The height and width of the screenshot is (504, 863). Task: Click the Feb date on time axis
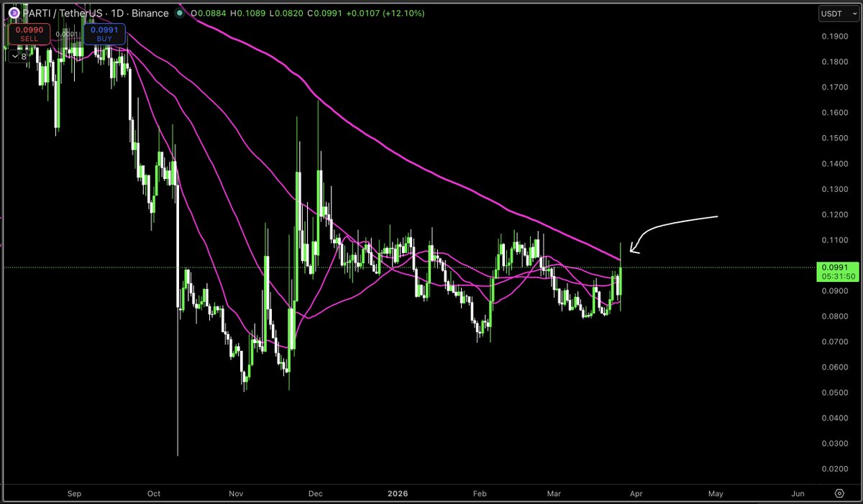tap(481, 494)
